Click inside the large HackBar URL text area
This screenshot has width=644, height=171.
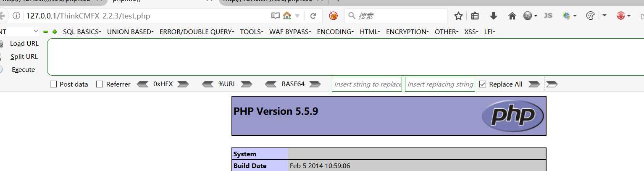pos(345,57)
